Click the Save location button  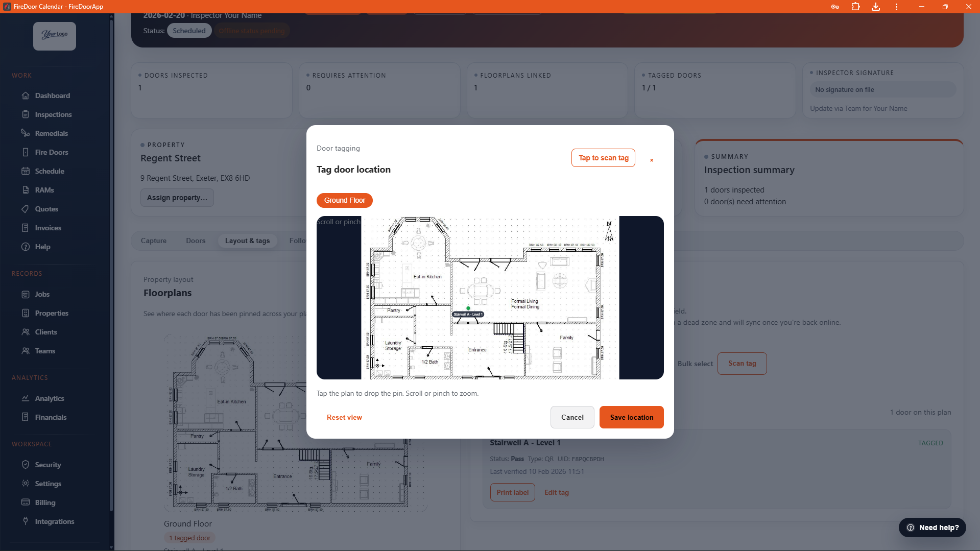631,417
